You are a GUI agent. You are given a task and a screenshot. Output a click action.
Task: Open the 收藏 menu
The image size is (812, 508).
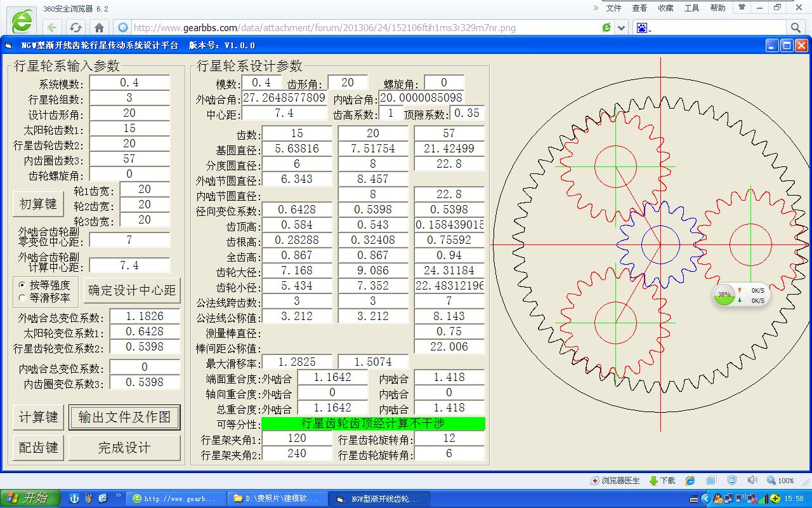pyautogui.click(x=665, y=8)
